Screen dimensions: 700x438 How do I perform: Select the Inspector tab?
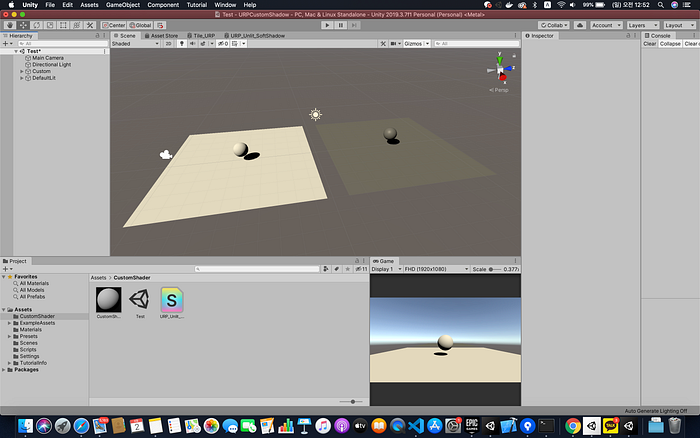pos(540,35)
